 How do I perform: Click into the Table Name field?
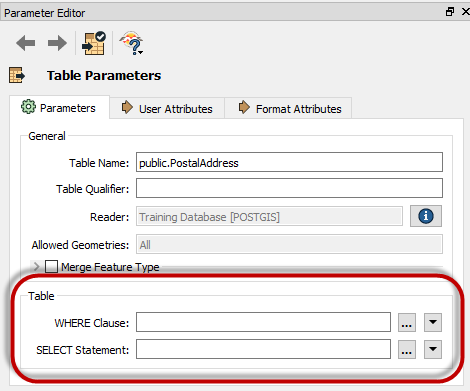(x=289, y=162)
